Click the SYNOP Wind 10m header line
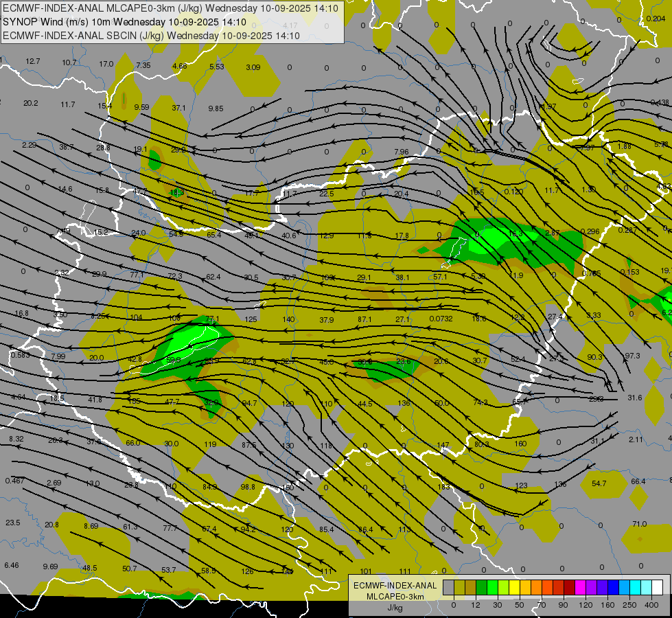This screenshot has height=618, width=672. [124, 22]
